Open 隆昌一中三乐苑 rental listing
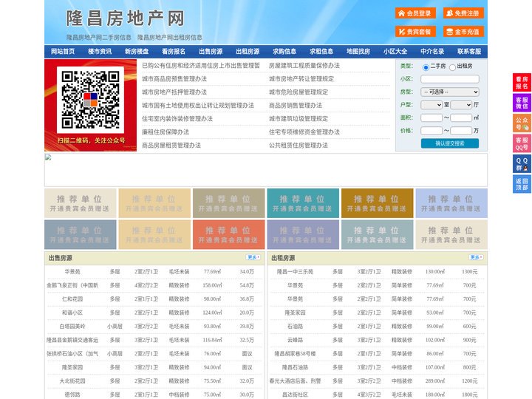 click(295, 271)
